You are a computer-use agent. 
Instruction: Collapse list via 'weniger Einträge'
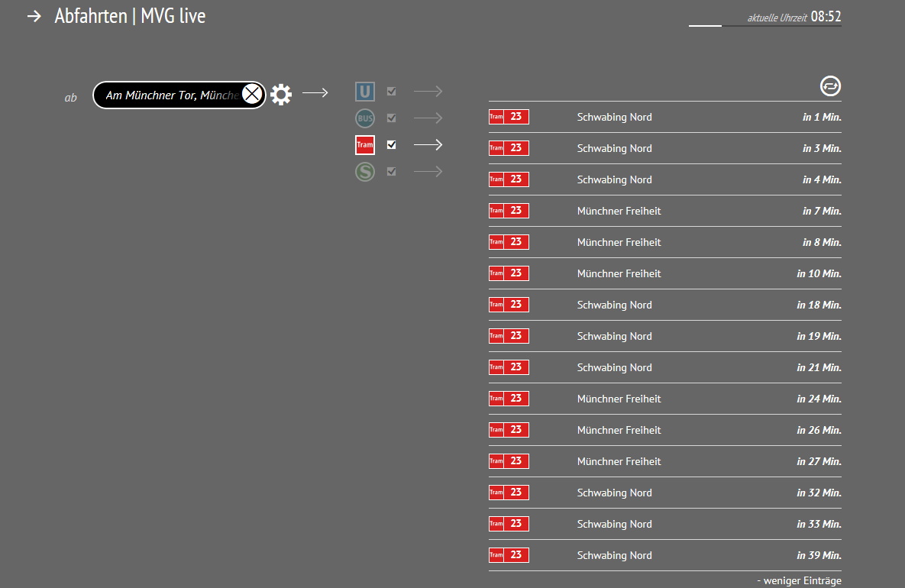pos(799,581)
